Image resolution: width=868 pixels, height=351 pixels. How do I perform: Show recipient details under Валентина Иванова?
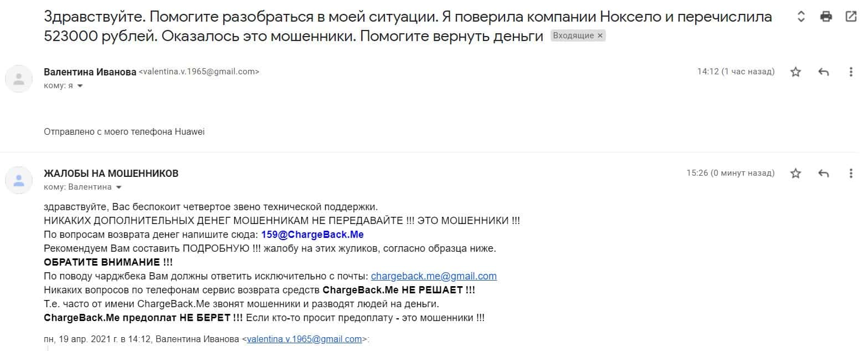coord(80,86)
